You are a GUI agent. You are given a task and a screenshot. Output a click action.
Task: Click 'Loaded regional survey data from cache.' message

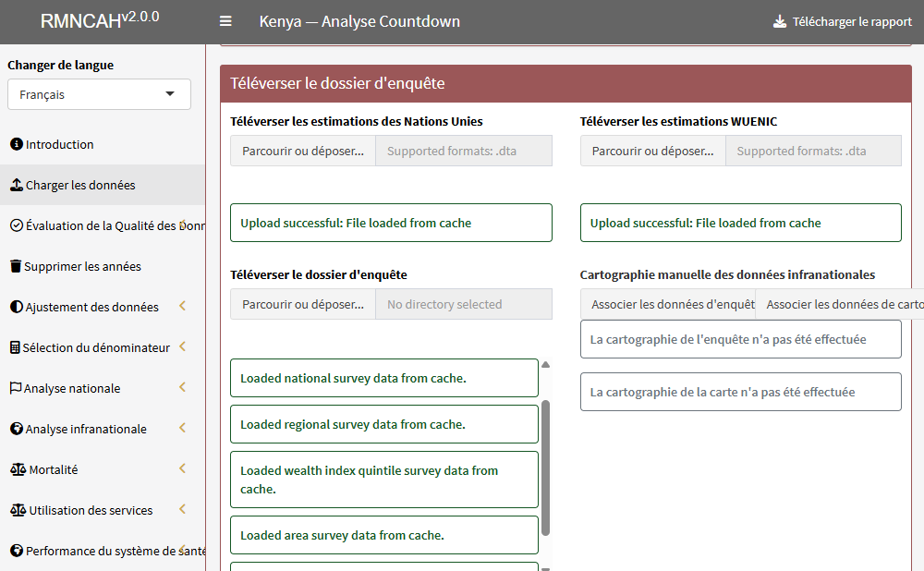coord(384,424)
